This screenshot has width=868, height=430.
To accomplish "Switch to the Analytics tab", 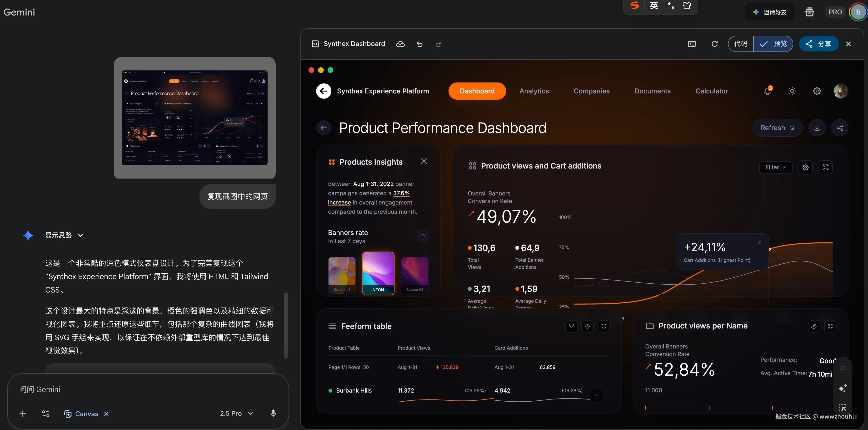I will pyautogui.click(x=534, y=91).
